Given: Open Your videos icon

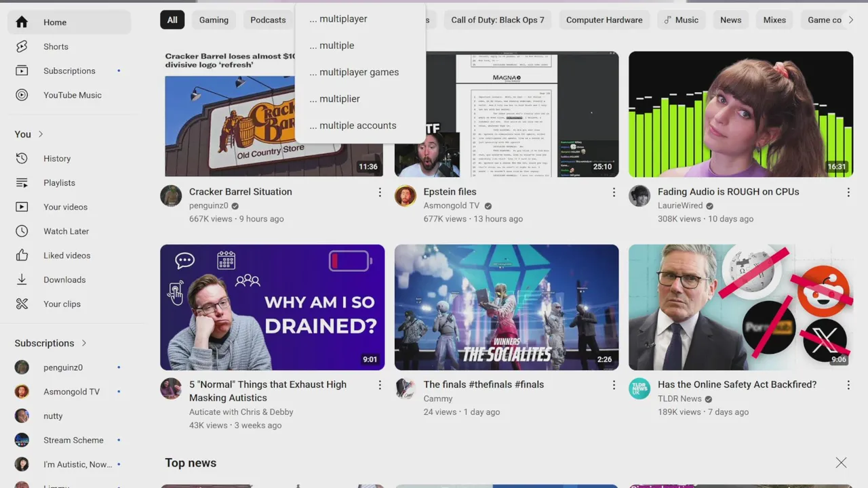Looking at the screenshot, I should pos(22,207).
